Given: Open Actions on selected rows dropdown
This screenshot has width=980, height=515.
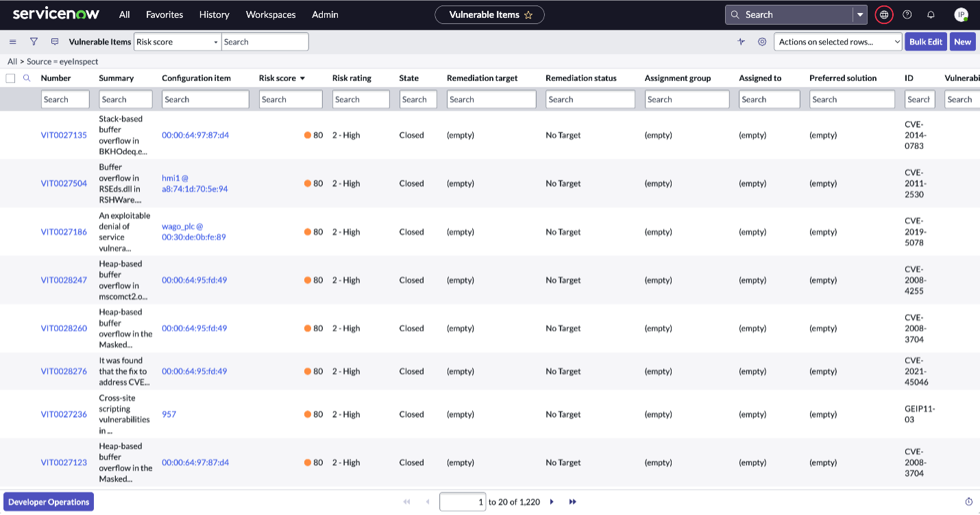Looking at the screenshot, I should 837,42.
